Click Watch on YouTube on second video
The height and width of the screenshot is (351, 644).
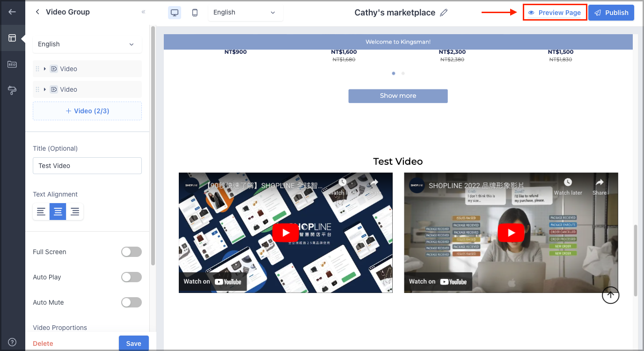pos(438,282)
